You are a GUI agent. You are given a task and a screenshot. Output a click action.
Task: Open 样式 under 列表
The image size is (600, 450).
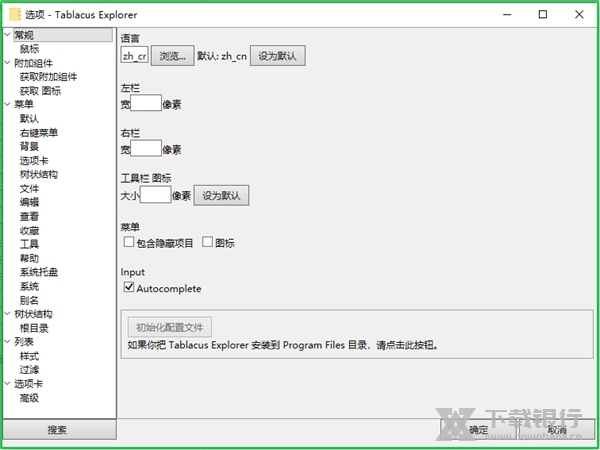point(29,356)
